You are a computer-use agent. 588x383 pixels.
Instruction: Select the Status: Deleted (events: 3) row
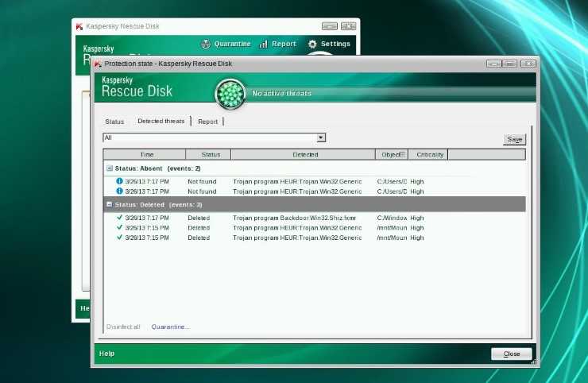[x=314, y=204]
